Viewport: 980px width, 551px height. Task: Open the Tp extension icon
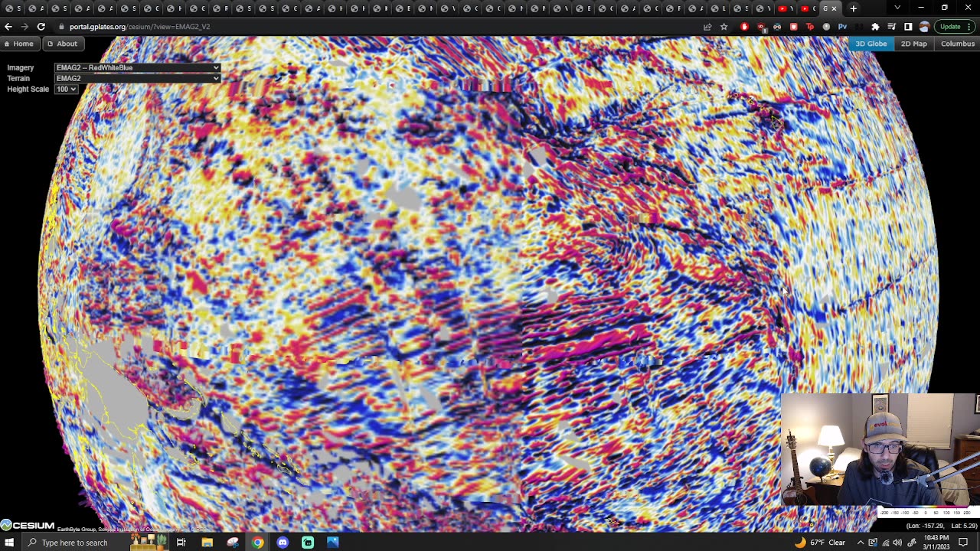[810, 27]
